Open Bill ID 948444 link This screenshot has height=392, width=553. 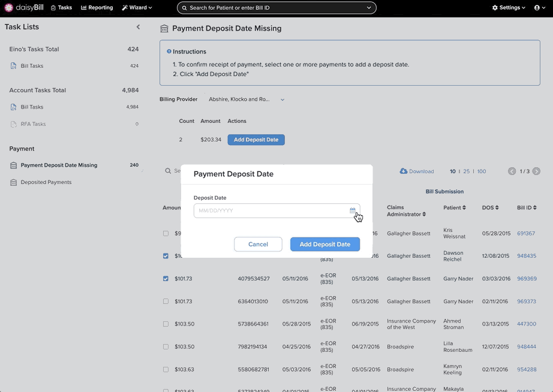(527, 347)
